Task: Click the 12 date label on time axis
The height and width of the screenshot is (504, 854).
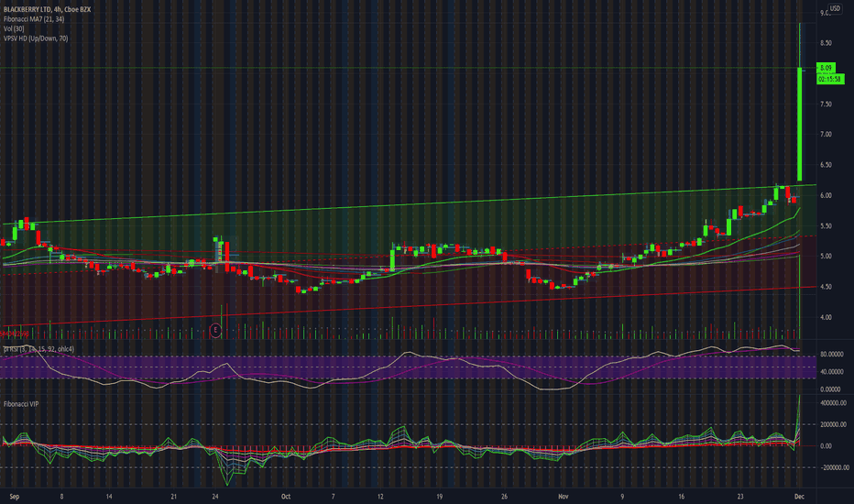Action: (380, 497)
